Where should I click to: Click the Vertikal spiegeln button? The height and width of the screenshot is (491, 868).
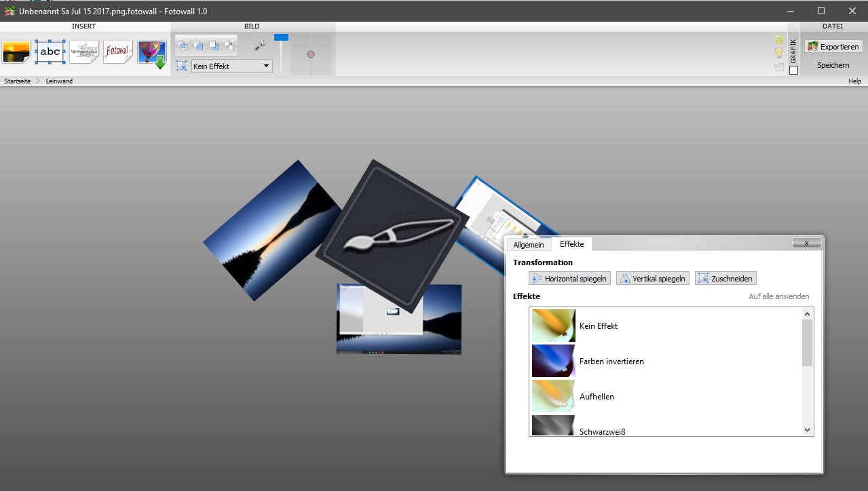pos(653,278)
